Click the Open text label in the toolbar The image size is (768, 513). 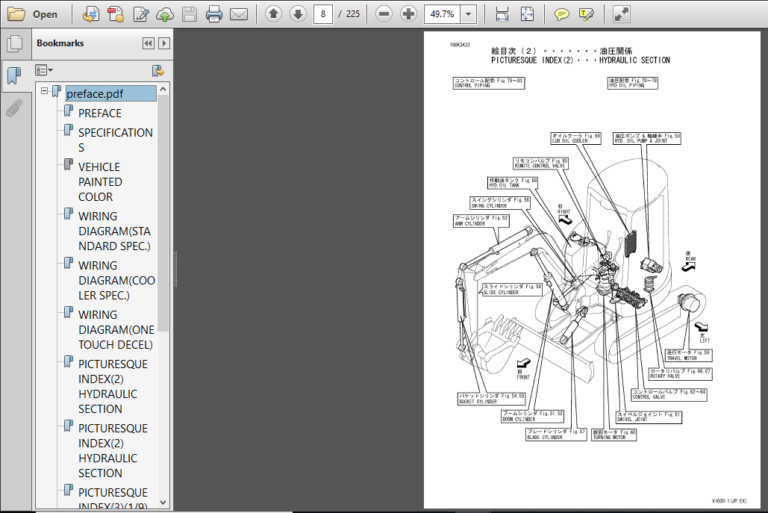coord(45,15)
